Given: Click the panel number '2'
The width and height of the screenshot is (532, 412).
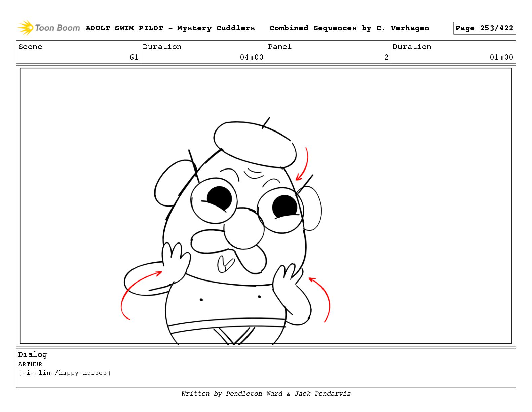Looking at the screenshot, I should pyautogui.click(x=386, y=57).
